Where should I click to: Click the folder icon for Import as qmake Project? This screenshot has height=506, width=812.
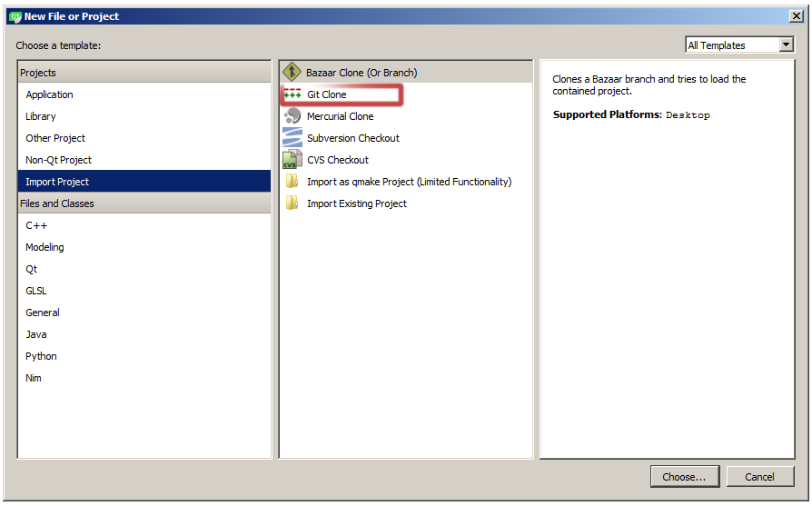292,182
